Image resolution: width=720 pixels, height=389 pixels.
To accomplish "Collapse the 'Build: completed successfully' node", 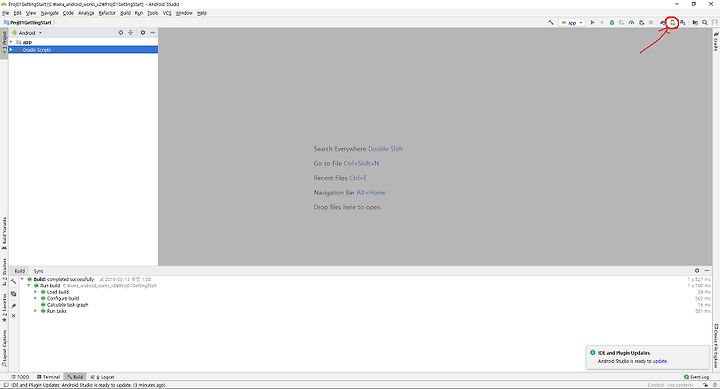I will 22,279.
